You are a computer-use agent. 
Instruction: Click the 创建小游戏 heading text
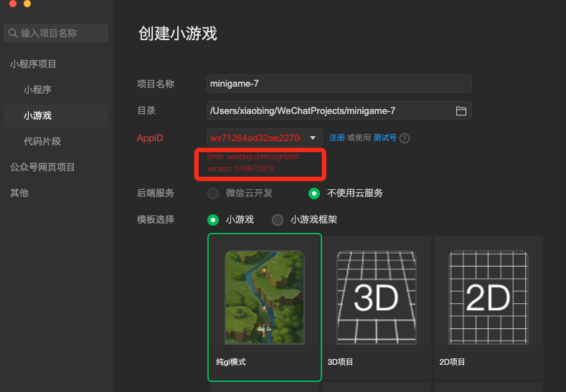[x=178, y=34]
